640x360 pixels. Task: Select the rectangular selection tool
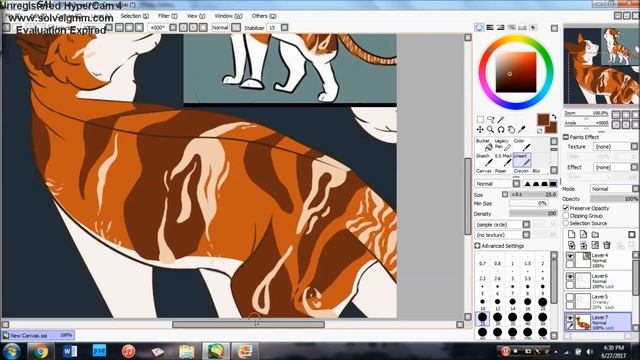[480, 119]
